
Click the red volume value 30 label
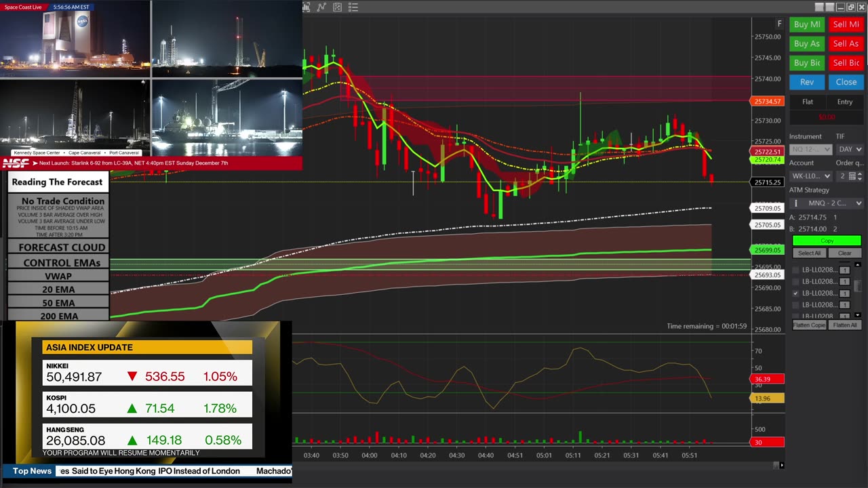pos(767,443)
